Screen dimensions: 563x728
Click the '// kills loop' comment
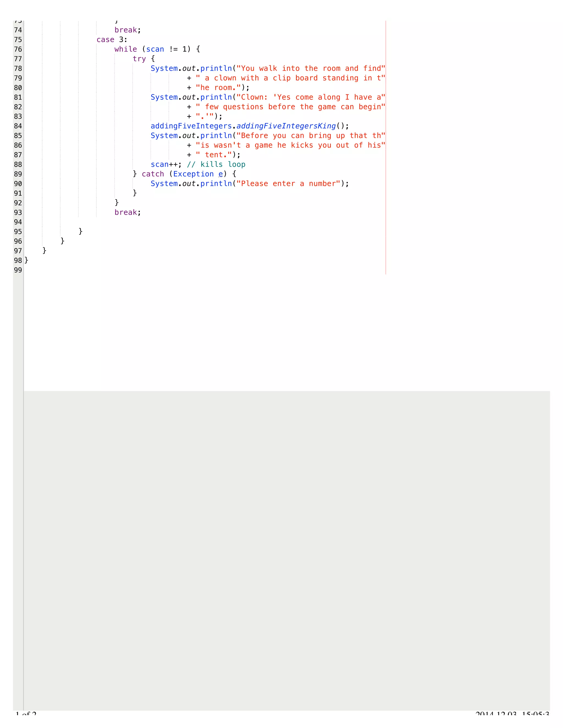tap(216, 164)
